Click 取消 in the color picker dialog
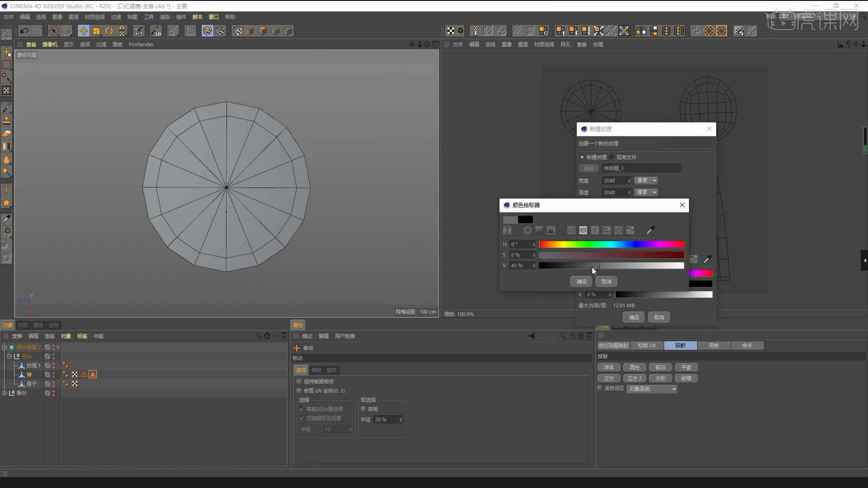 [x=606, y=282]
